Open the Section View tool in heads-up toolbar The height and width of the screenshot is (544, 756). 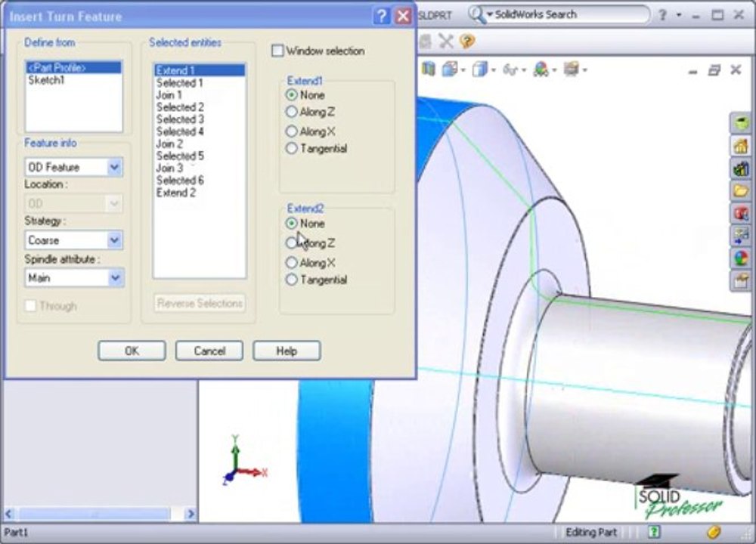tap(428, 69)
